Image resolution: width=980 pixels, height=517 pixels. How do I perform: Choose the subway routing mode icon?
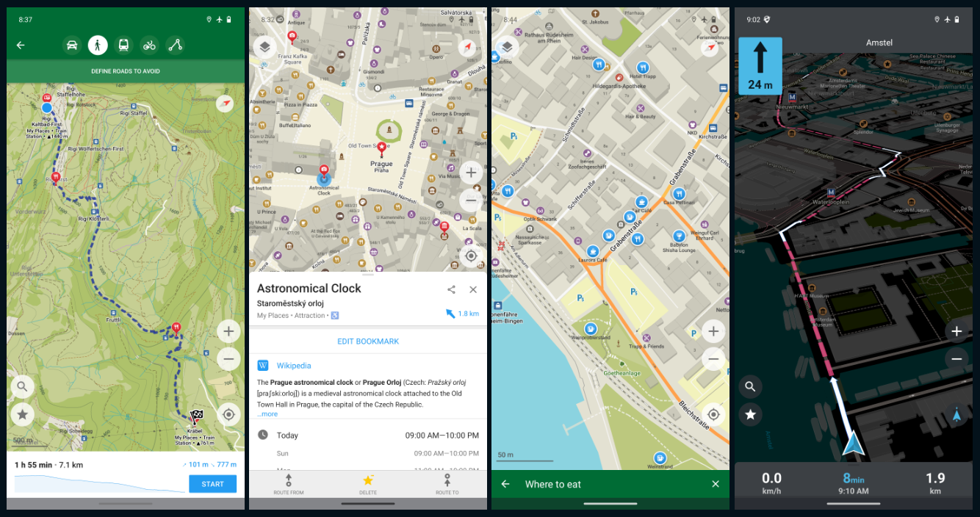tap(123, 45)
